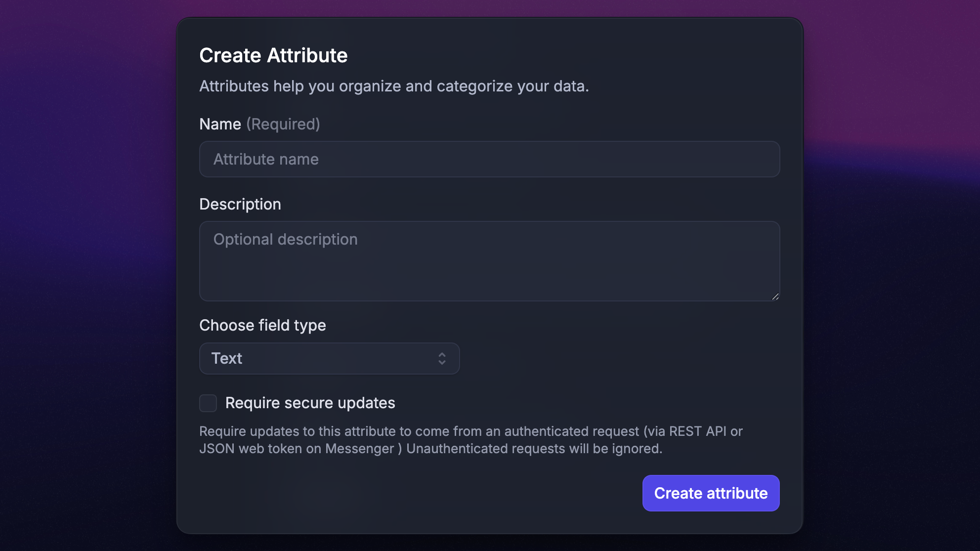Click the (Required) hint next to Name
The image size is (980, 551).
[x=283, y=124]
